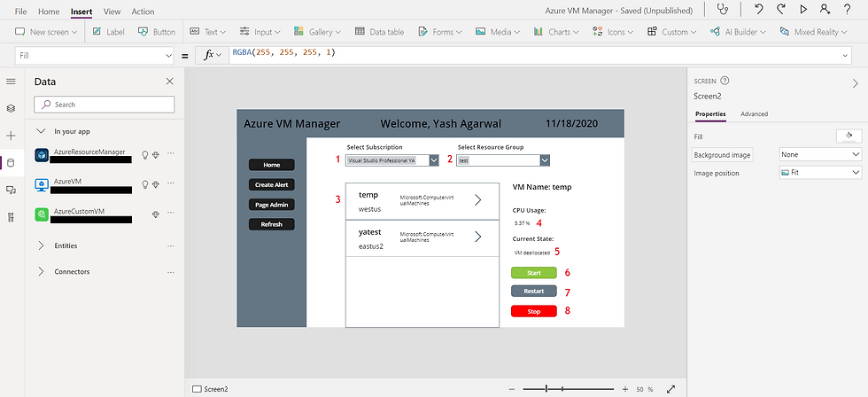Open the Charts dropdown
The width and height of the screenshot is (868, 397).
(x=556, y=32)
